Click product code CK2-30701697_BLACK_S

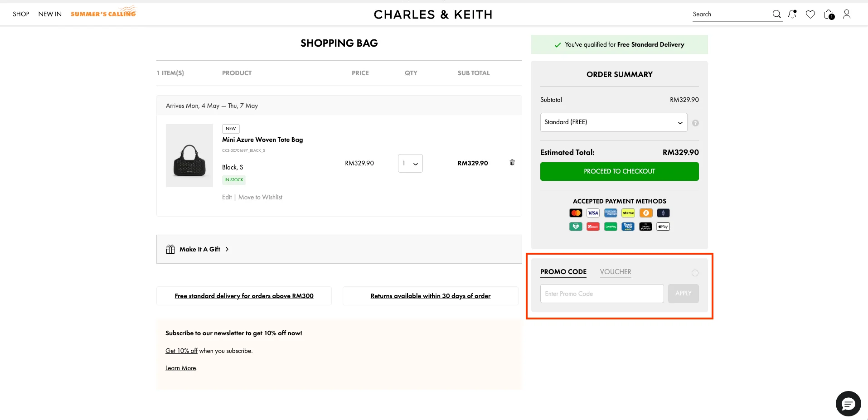[243, 150]
